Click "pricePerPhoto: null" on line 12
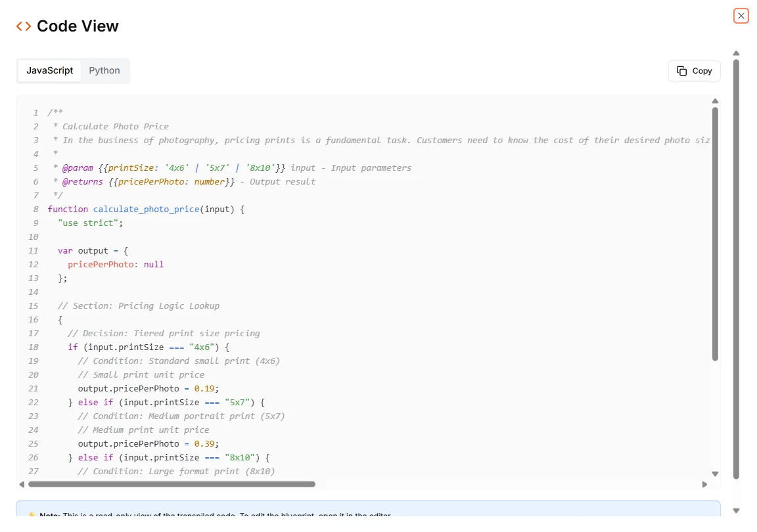This screenshot has width=757, height=532. [x=116, y=265]
